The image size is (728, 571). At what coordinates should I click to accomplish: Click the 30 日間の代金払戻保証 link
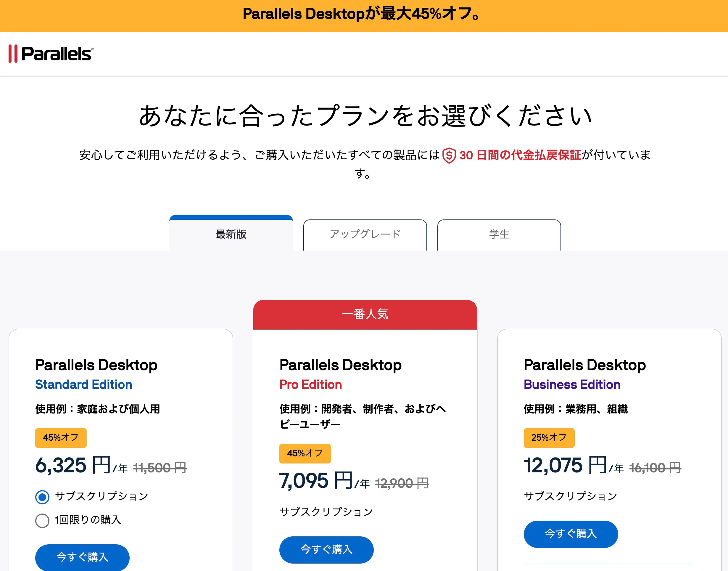(x=520, y=155)
